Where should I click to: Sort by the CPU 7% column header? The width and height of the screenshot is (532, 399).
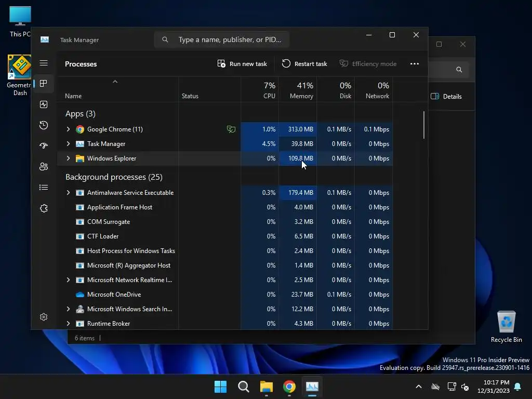click(260, 90)
